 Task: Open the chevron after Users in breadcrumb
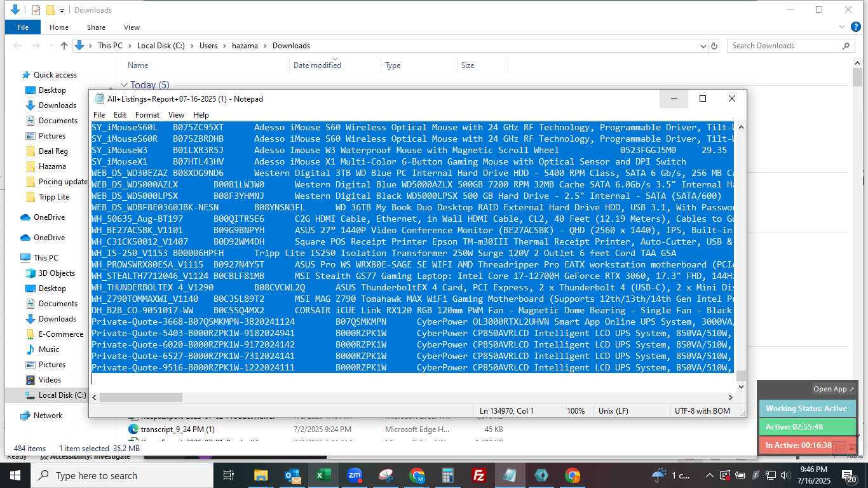(225, 46)
